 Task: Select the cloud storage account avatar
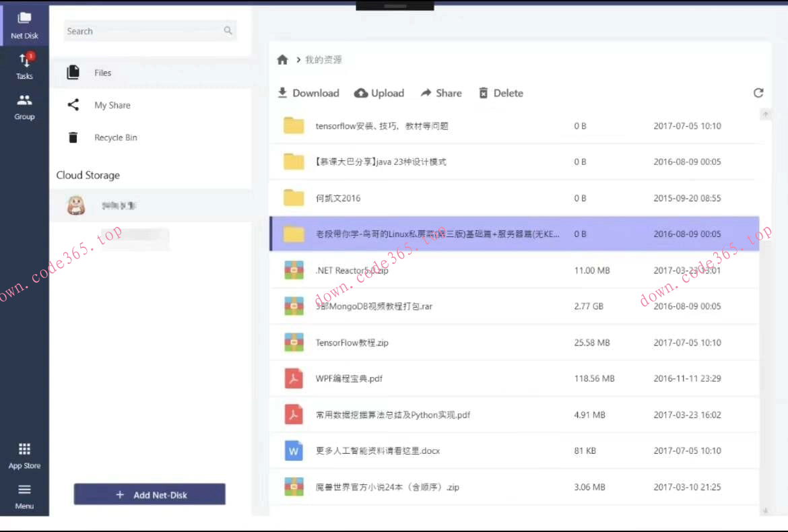(x=76, y=205)
